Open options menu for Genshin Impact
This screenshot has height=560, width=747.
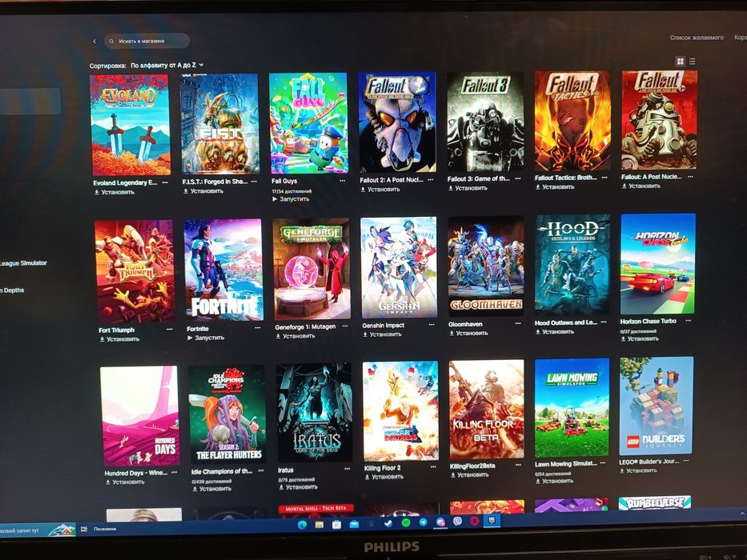(x=431, y=325)
